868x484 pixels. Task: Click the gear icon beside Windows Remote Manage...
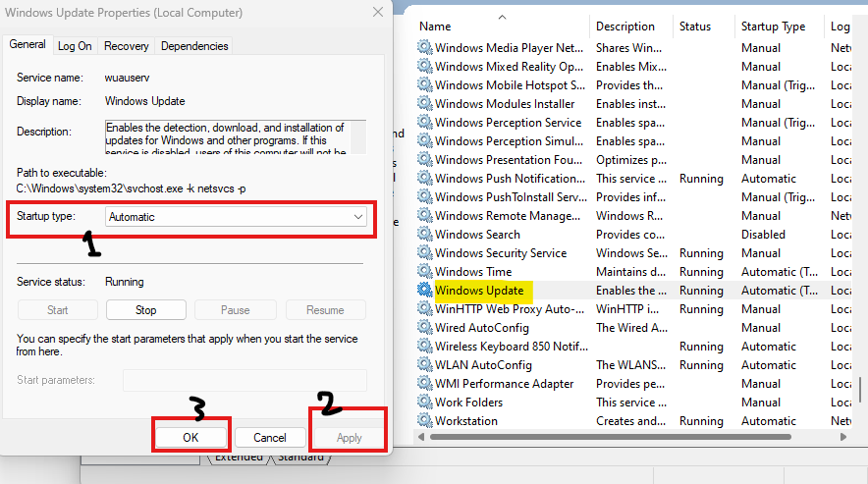click(x=424, y=215)
